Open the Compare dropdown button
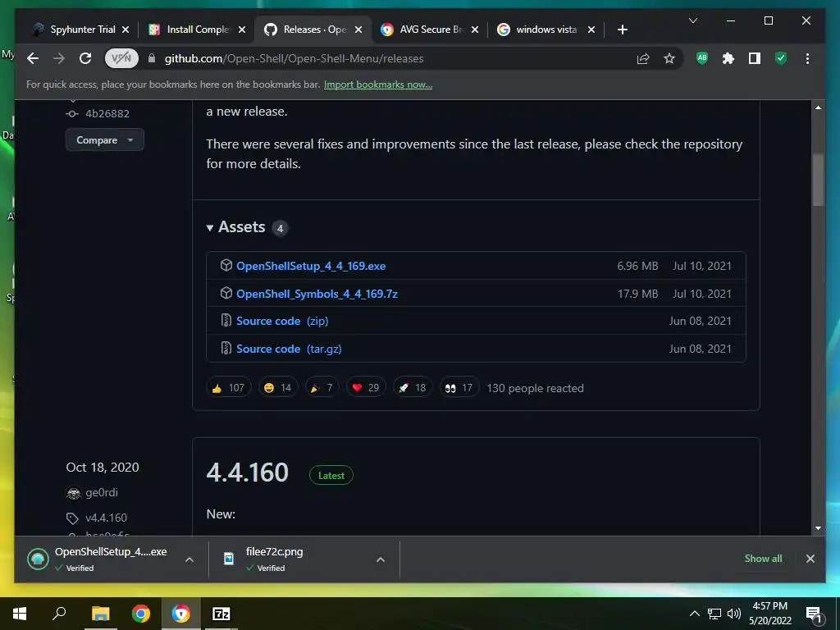The height and width of the screenshot is (630, 840). click(104, 139)
